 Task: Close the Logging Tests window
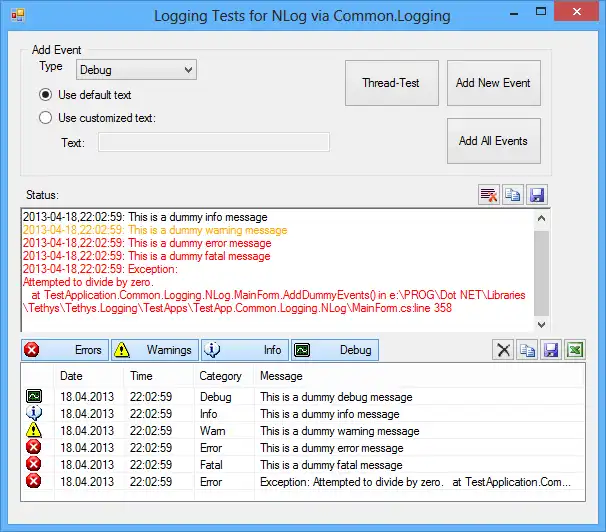pyautogui.click(x=576, y=12)
